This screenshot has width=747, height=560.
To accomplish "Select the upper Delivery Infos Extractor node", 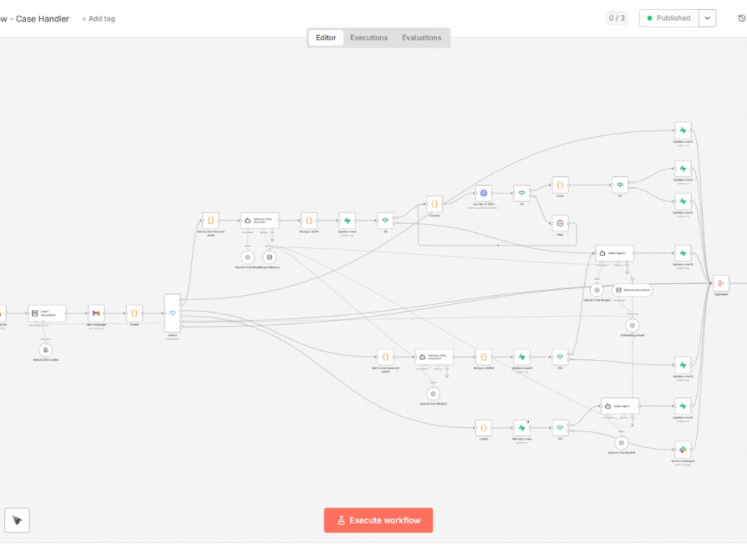I will 260,220.
